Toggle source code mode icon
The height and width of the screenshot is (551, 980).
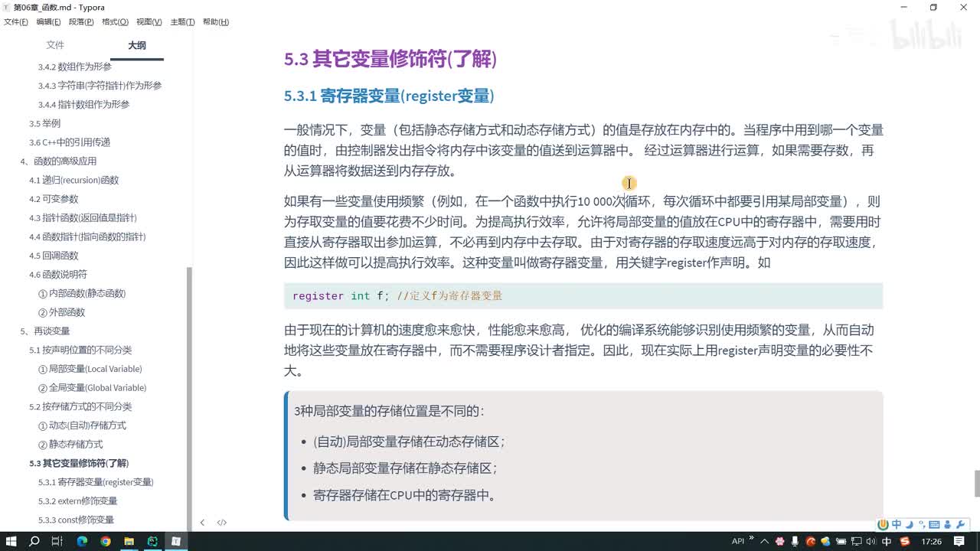tap(222, 523)
